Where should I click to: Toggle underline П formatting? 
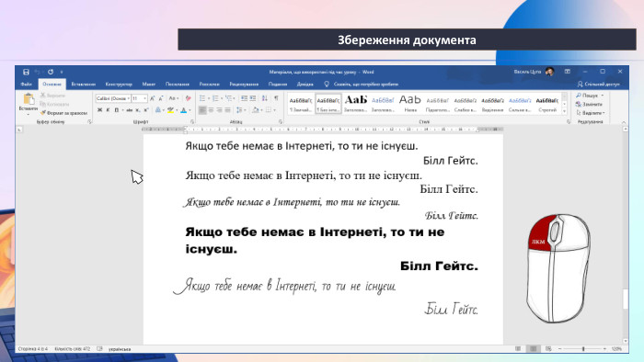(x=117, y=110)
